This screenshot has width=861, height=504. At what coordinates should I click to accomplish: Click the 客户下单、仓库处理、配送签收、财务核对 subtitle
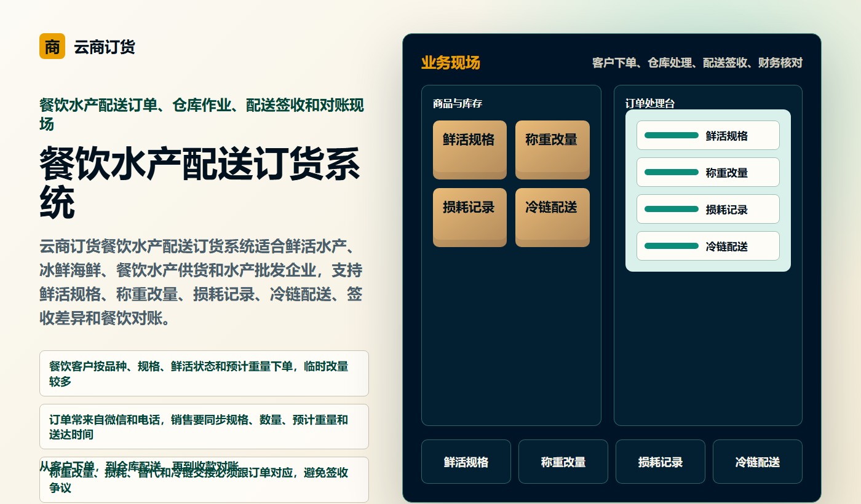click(697, 63)
